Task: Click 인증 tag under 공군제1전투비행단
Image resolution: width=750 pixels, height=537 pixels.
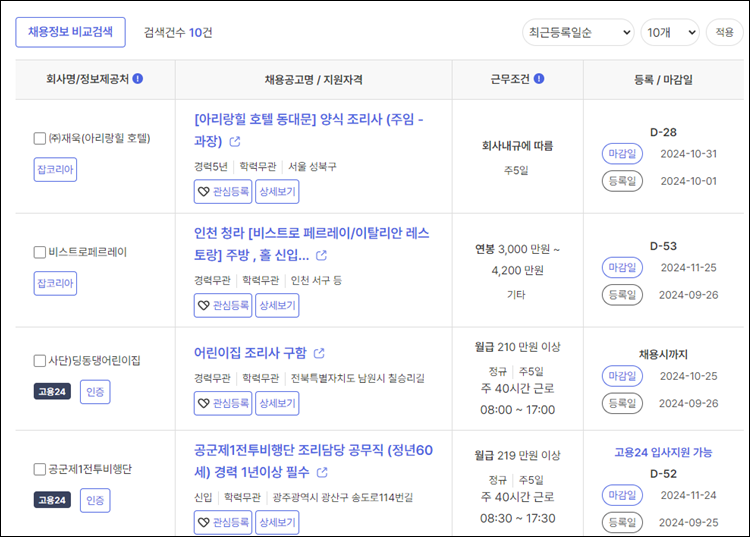Action: point(95,500)
